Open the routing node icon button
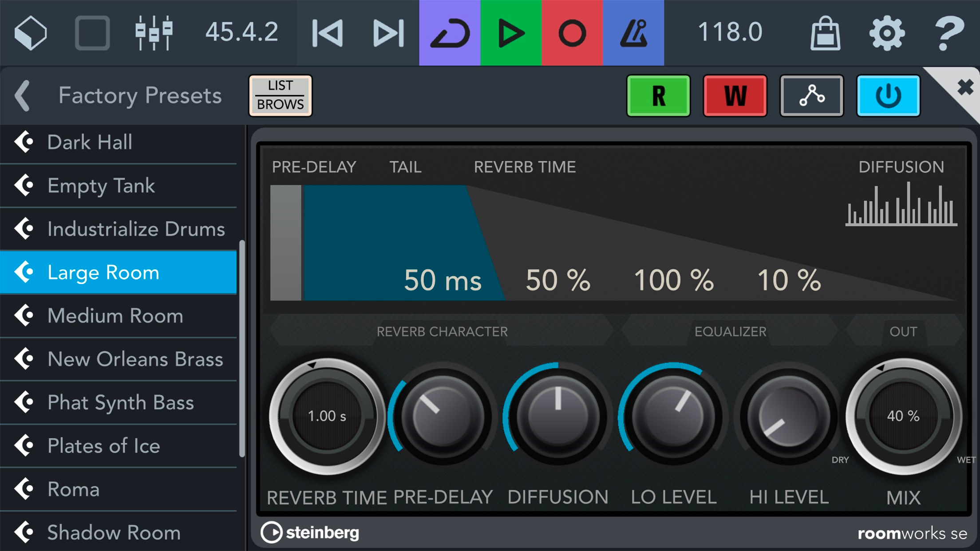980x551 pixels. [x=812, y=95]
